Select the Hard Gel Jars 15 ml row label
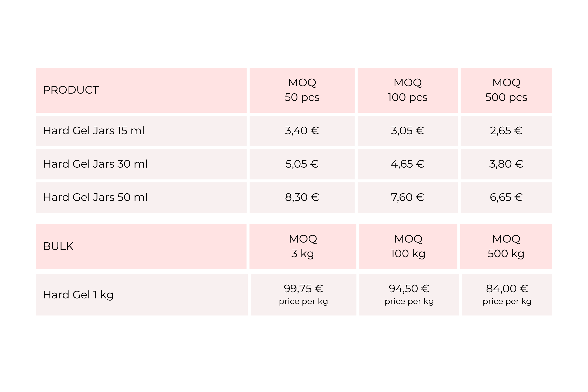 pyautogui.click(x=94, y=131)
